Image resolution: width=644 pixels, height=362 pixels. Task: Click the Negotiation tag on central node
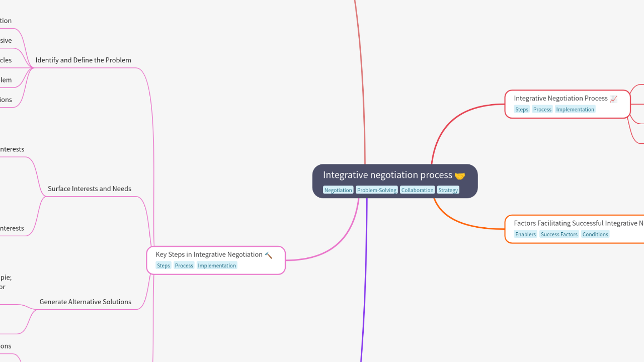(338, 190)
